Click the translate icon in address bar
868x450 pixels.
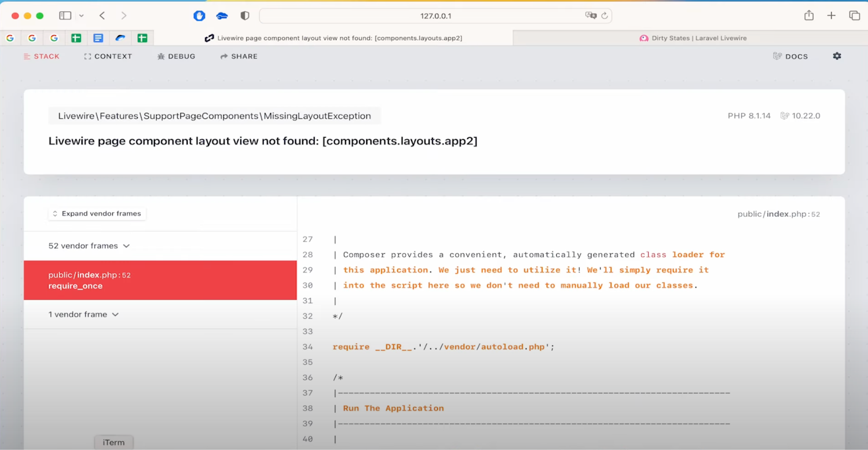pyautogui.click(x=590, y=15)
